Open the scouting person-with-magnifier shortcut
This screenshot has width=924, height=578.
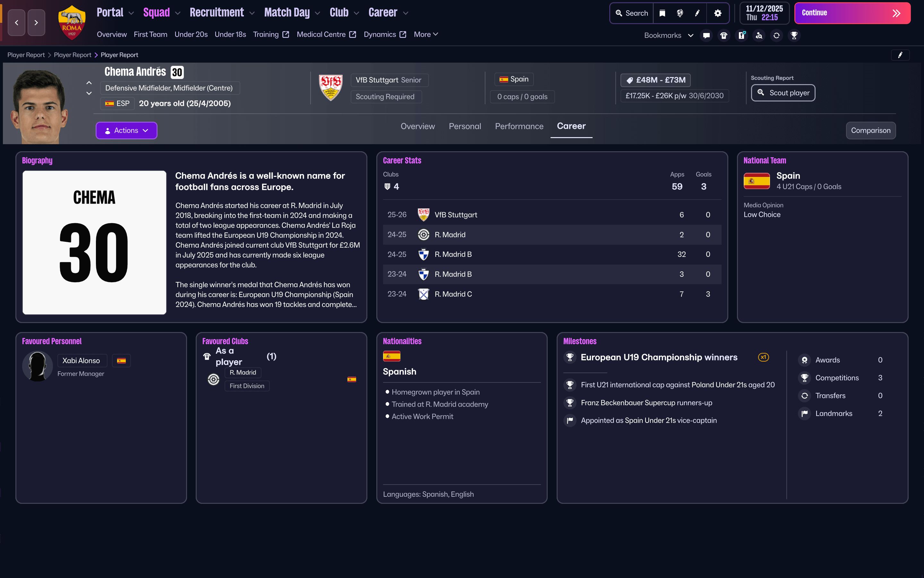[759, 35]
